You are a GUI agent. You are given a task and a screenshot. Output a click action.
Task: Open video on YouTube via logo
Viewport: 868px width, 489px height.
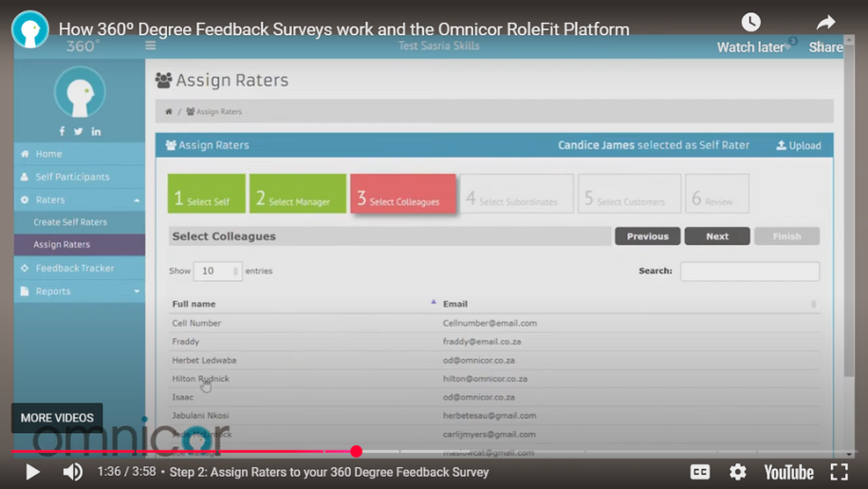(x=788, y=472)
